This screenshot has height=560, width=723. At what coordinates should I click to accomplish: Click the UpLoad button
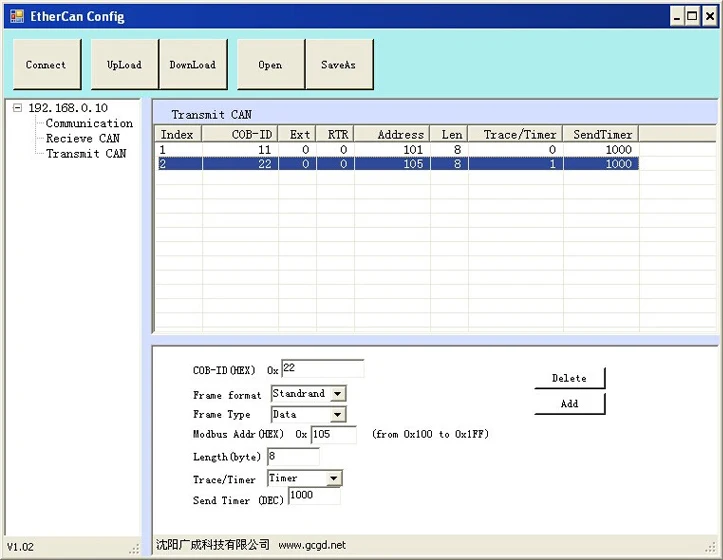click(124, 64)
